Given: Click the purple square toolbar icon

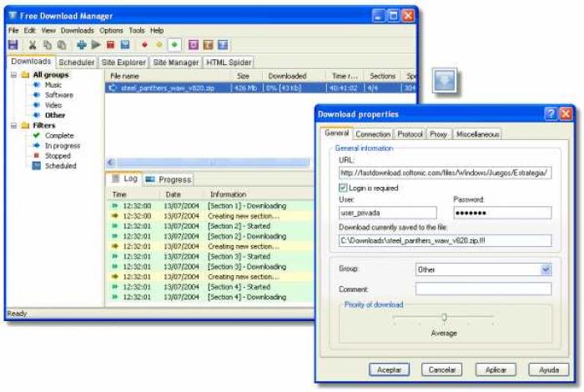Looking at the screenshot, I should pyautogui.click(x=194, y=45).
